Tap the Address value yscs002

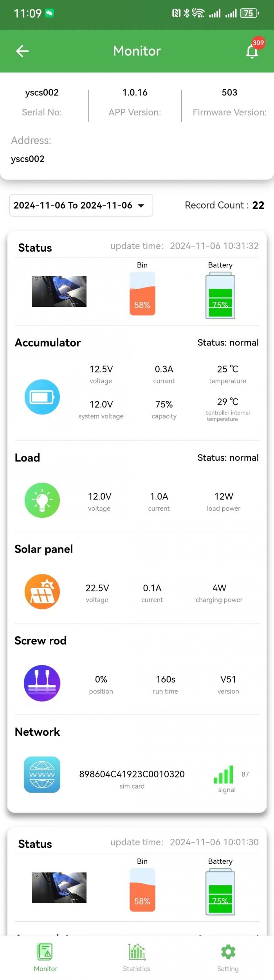(28, 159)
